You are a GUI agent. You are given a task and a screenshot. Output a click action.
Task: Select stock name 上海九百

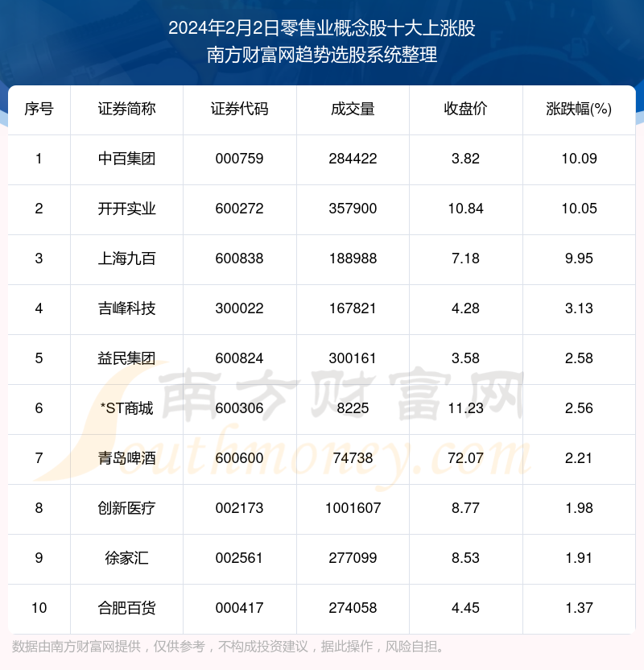coord(127,258)
